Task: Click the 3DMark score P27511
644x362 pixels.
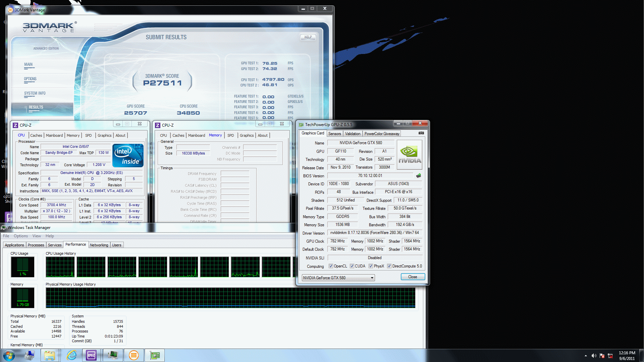Action: (162, 83)
